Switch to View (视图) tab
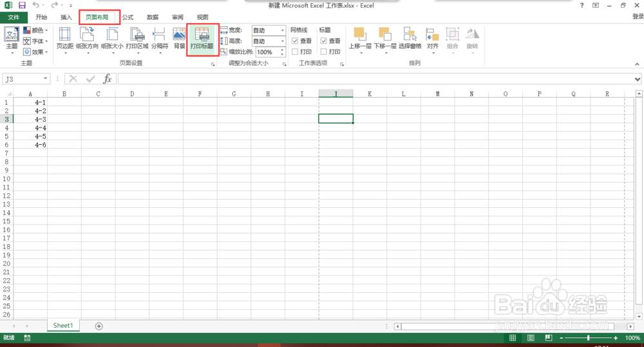This screenshot has width=644, height=347. [x=202, y=17]
